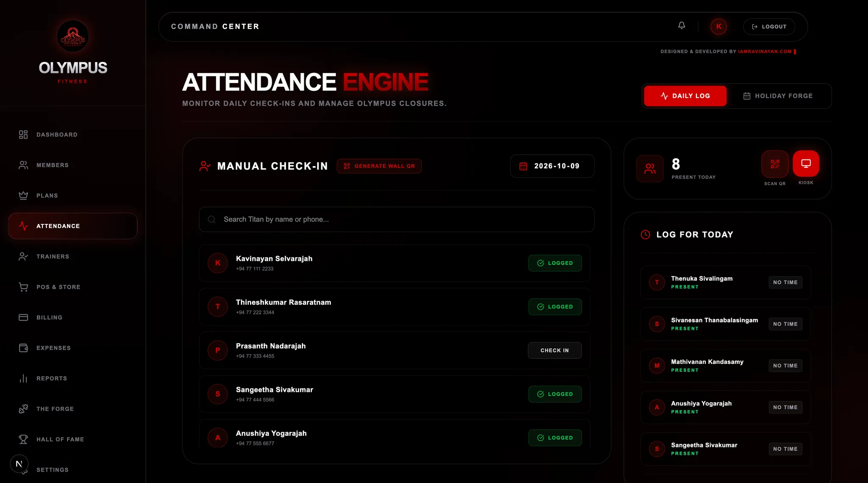868x483 pixels.
Task: Click the Present Today count 8
Action: click(676, 164)
